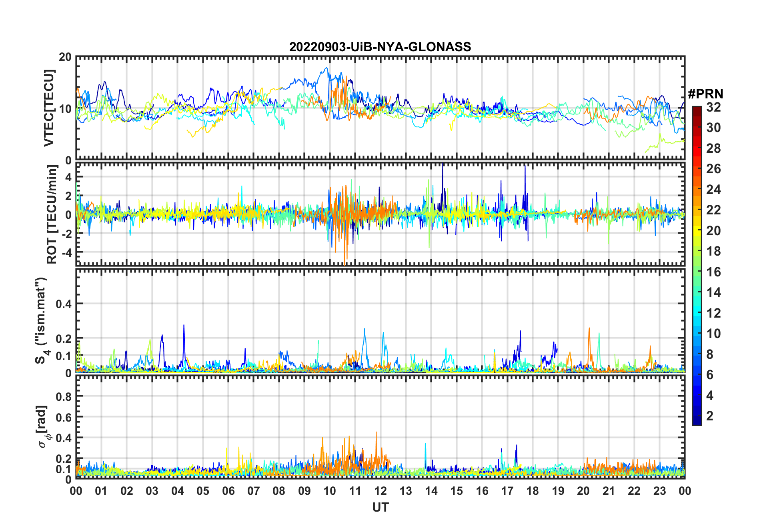Click inside the ROT time-series plot

(x=380, y=214)
